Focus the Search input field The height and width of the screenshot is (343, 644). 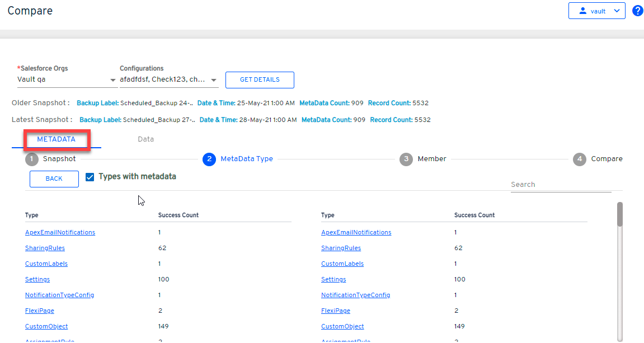[560, 185]
